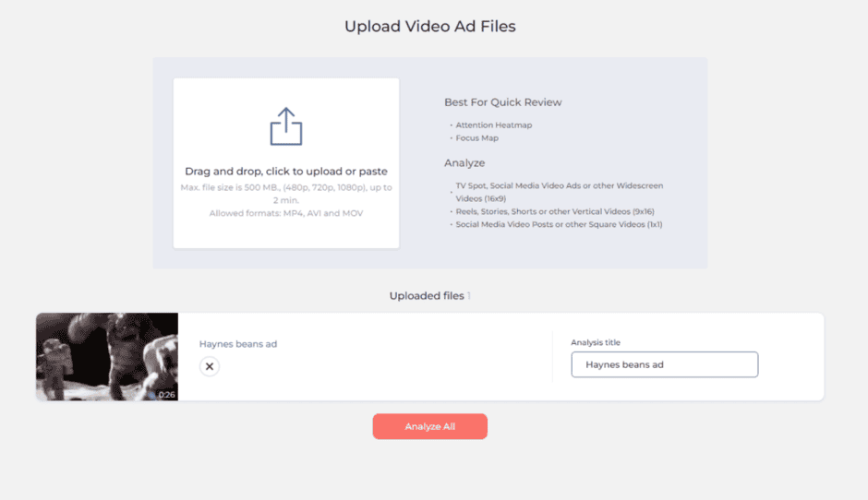Click the 'Analyze' section heading
868x500 pixels.
tap(464, 163)
